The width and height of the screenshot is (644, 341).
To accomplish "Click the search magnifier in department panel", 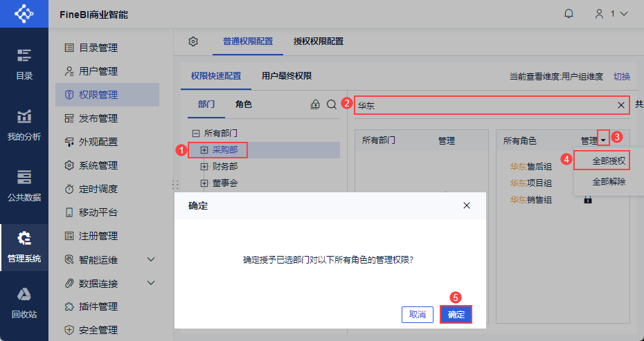I will click(332, 104).
